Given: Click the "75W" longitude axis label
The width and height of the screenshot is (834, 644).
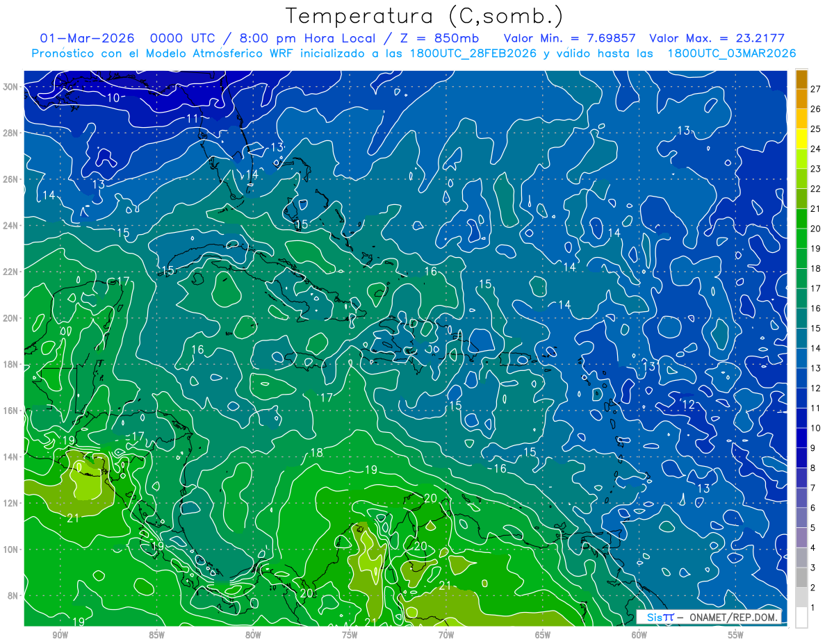Looking at the screenshot, I should coord(350,635).
